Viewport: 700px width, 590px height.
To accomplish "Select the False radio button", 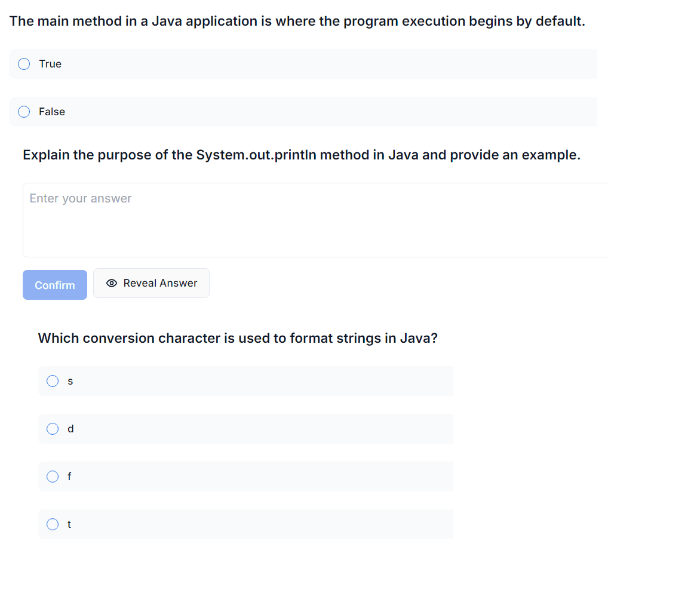I will pos(24,112).
